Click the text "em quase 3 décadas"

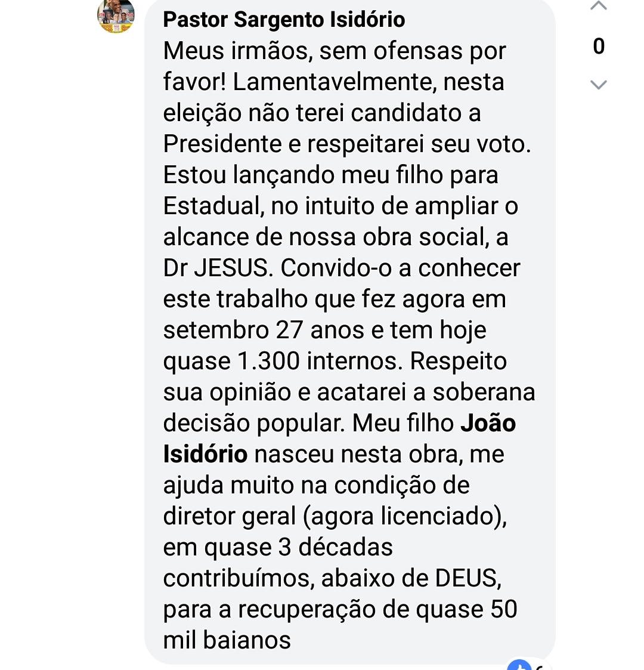[278, 547]
